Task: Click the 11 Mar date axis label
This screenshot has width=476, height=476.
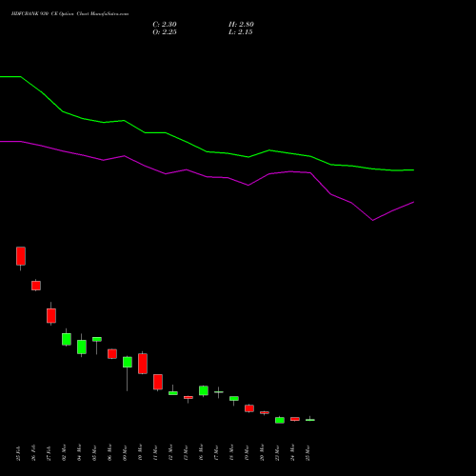Action: click(x=155, y=452)
